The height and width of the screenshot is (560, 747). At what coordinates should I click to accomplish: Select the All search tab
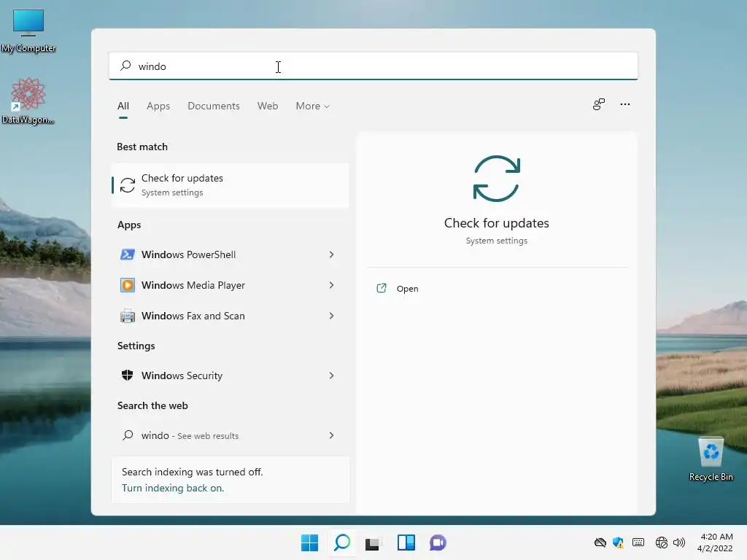click(x=123, y=106)
